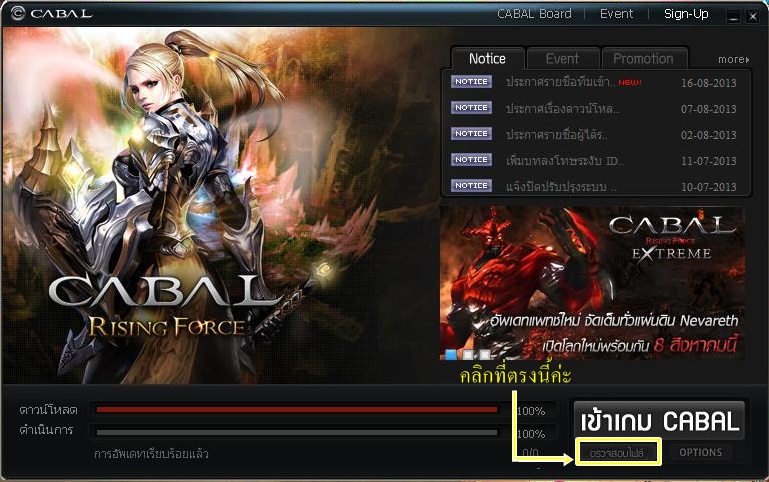The image size is (769, 482).
Task: Click the date 07-08-2013
Action: point(709,109)
